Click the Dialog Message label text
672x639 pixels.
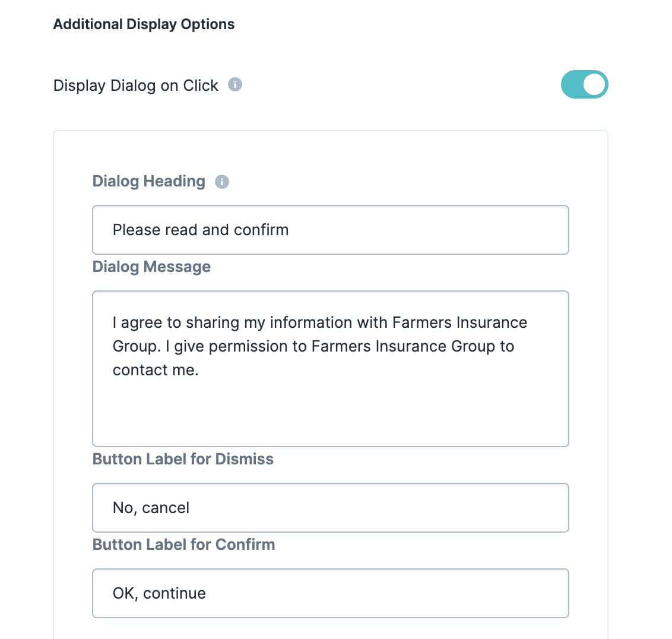click(152, 266)
